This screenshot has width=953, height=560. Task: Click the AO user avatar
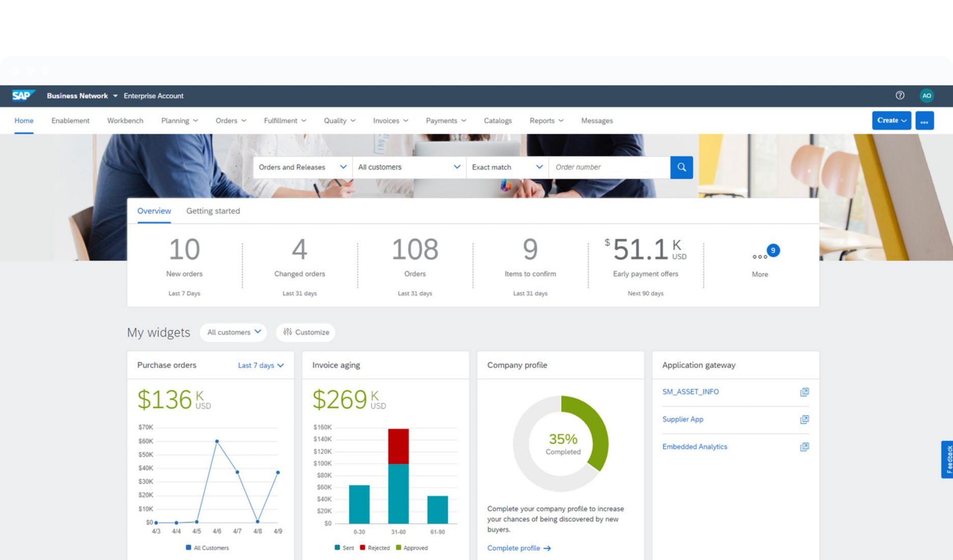pyautogui.click(x=927, y=95)
